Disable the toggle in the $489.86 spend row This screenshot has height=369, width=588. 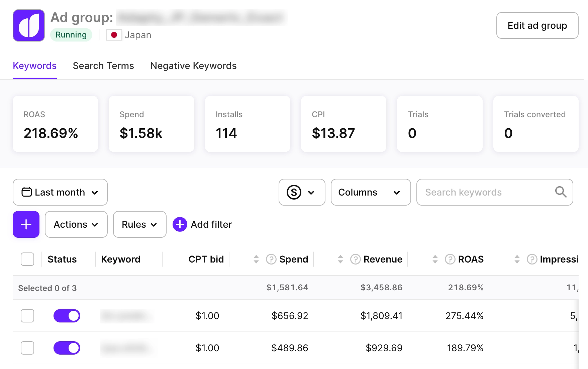(67, 348)
